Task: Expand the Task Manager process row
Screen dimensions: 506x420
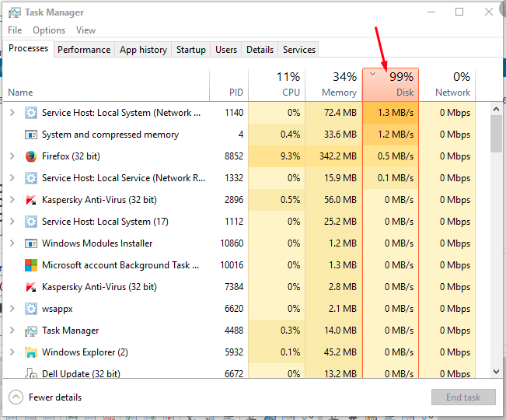Action: 12,331
